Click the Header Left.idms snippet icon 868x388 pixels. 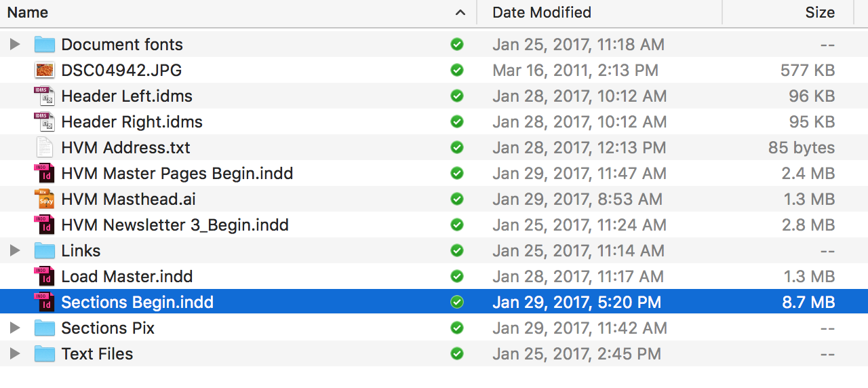coord(44,96)
